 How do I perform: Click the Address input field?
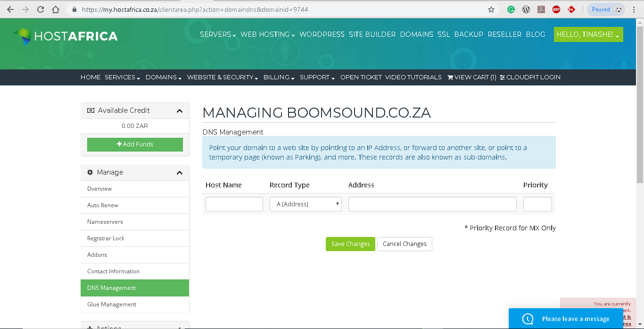tap(432, 204)
